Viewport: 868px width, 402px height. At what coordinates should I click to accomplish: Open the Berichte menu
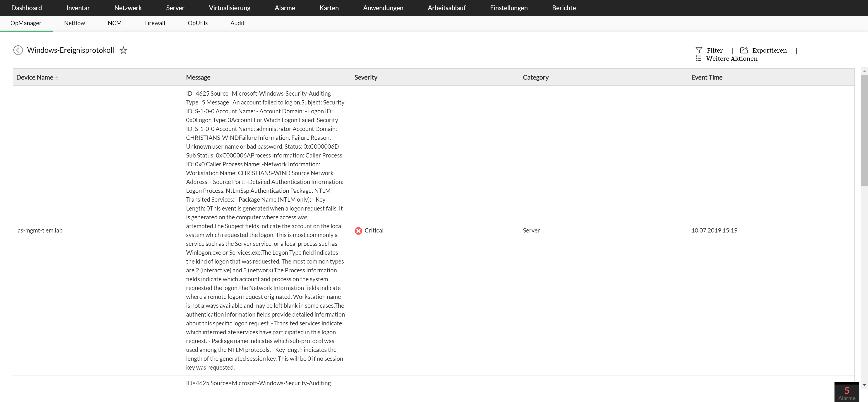564,8
